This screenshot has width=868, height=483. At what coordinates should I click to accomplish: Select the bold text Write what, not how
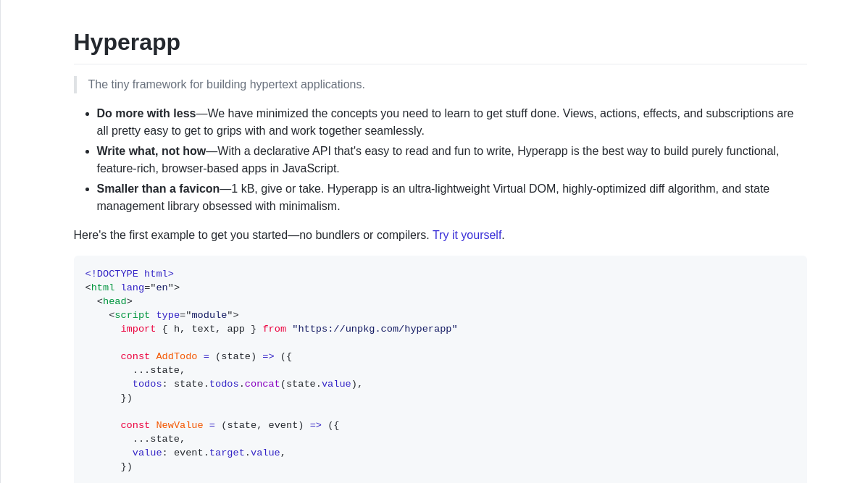(x=151, y=151)
